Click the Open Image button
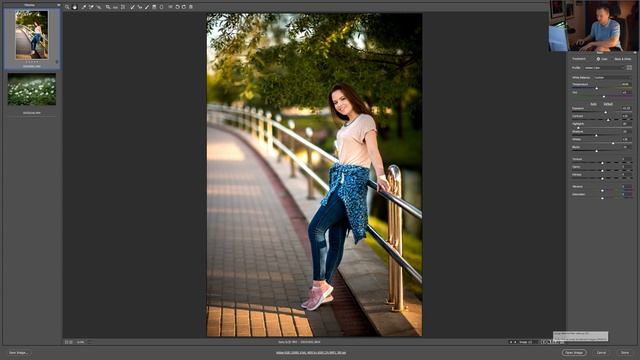The height and width of the screenshot is (360, 640). pos(574,353)
